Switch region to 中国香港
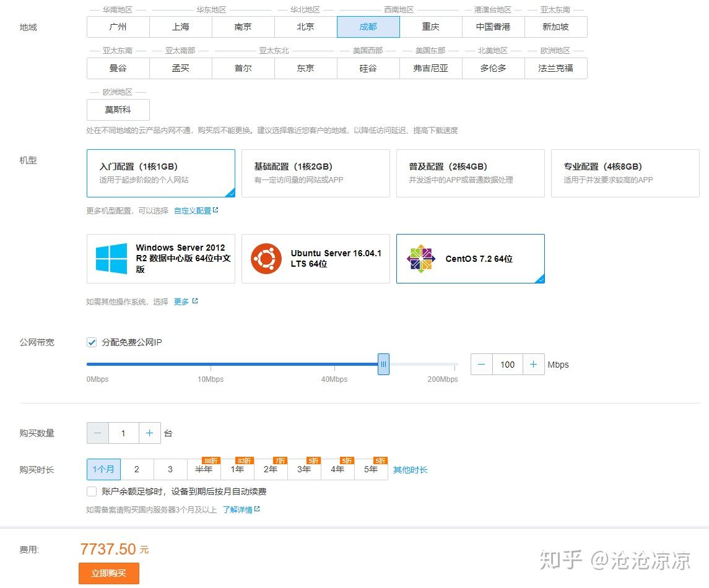709x588 pixels. (492, 27)
